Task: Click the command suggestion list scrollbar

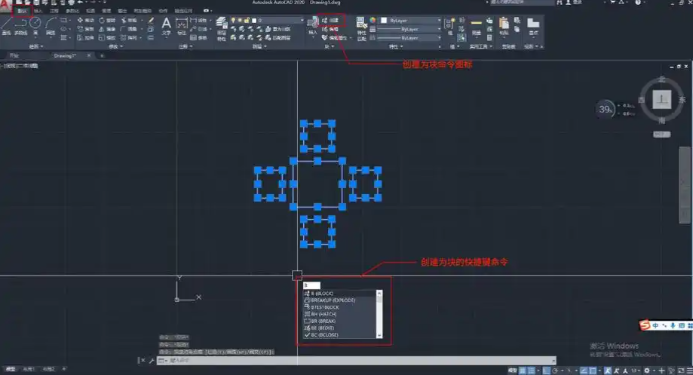Action: tap(379, 314)
